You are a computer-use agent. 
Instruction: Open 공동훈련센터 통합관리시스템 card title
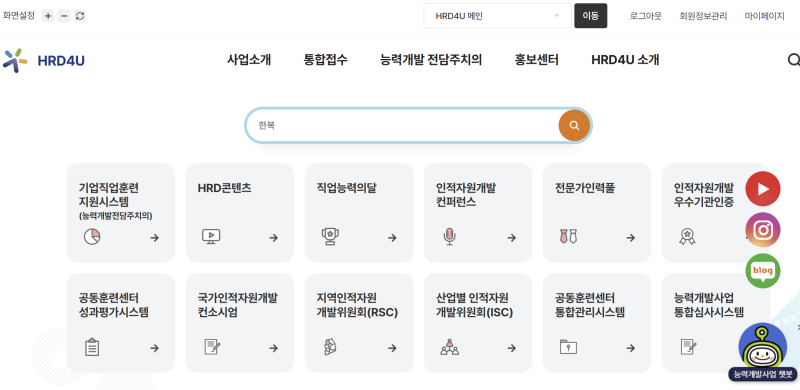point(590,305)
